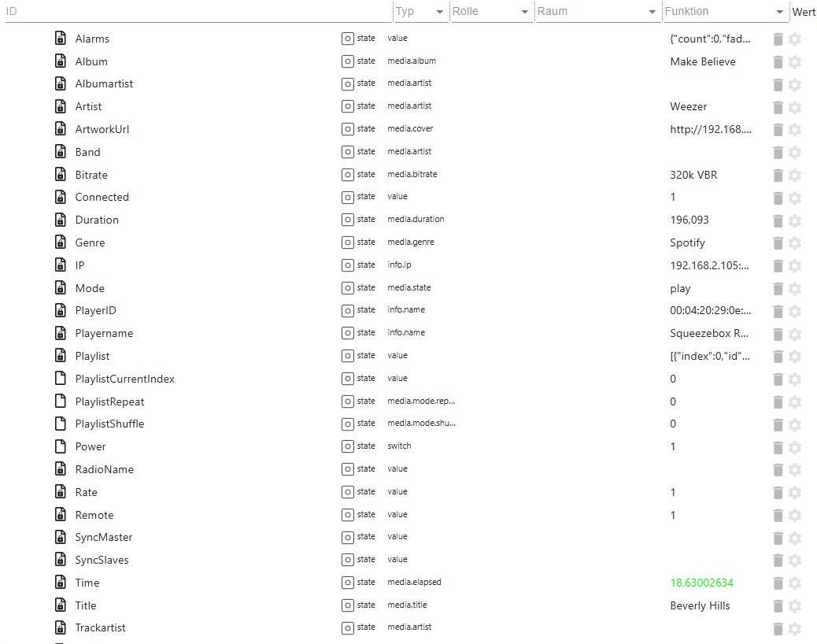817x644 pixels.
Task: Open the Typ filter dropdown
Action: 440,12
